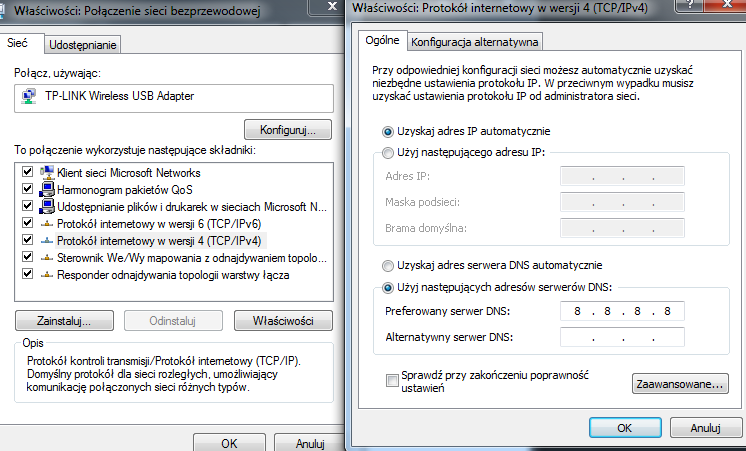Uncheck Responder odnajdywania topologii checkbox

pos(28,274)
